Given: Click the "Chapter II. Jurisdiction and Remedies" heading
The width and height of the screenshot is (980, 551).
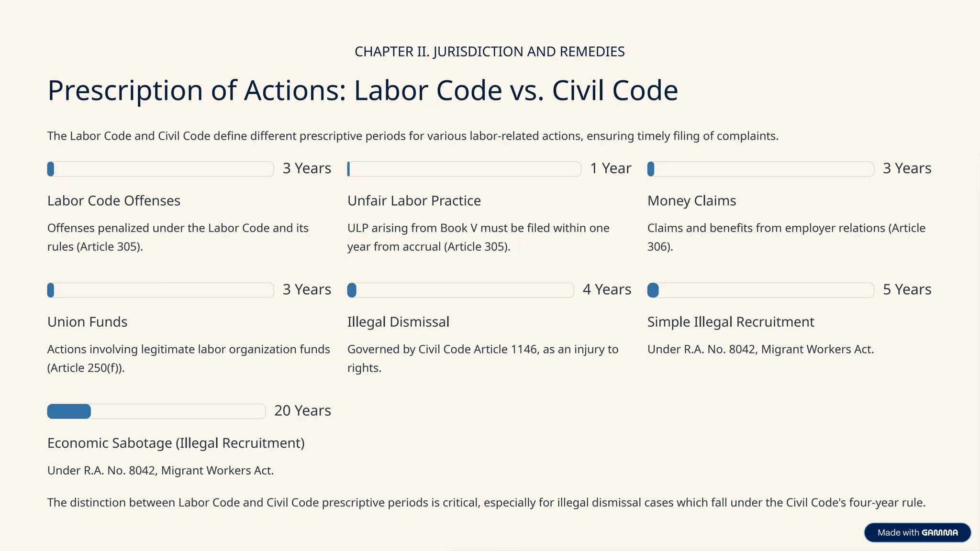Looking at the screenshot, I should coord(490,52).
